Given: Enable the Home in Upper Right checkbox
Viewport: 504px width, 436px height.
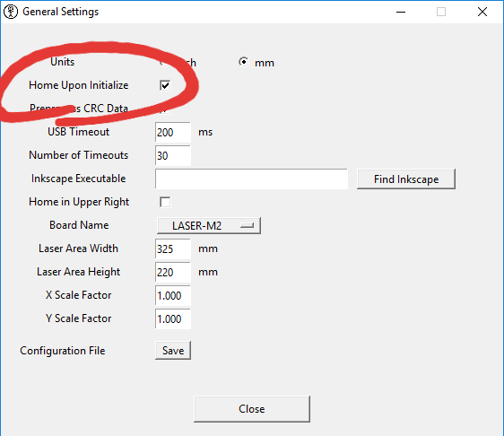Looking at the screenshot, I should pyautogui.click(x=165, y=202).
